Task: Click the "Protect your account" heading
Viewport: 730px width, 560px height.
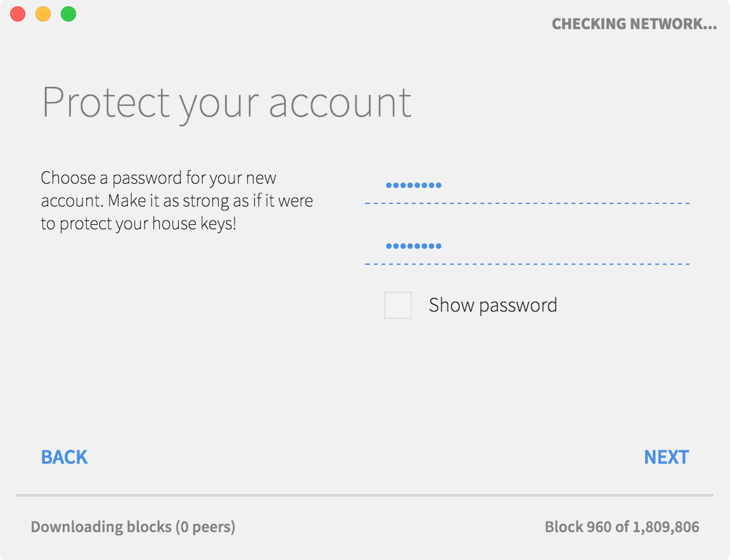Action: (226, 102)
